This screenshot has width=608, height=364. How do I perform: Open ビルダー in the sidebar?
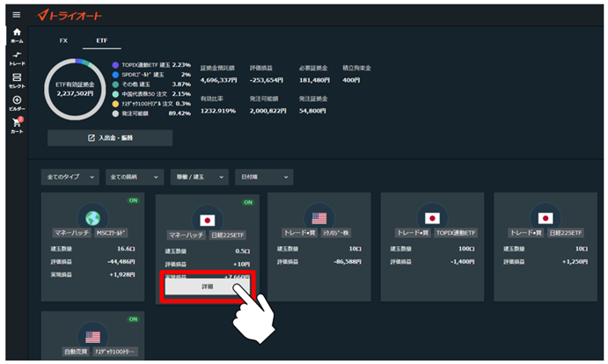point(17,103)
